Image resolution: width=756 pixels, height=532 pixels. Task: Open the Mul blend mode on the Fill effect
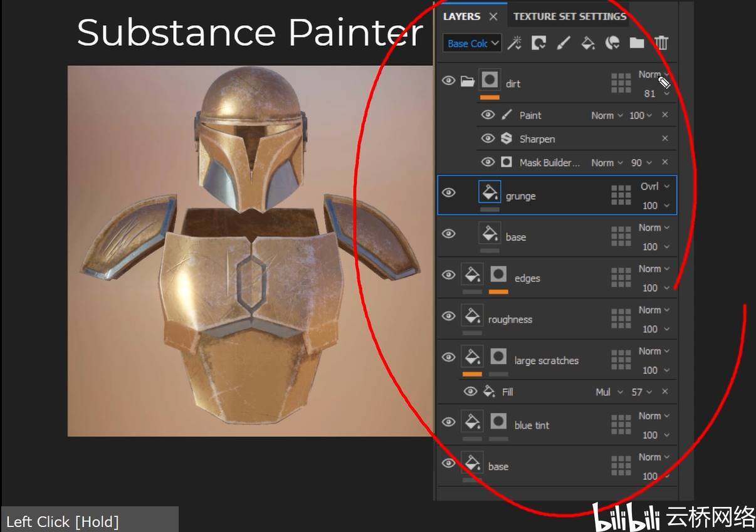tap(609, 392)
